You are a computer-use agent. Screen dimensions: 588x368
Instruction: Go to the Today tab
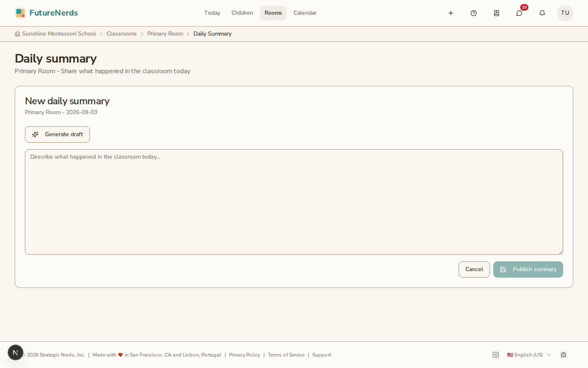(212, 13)
